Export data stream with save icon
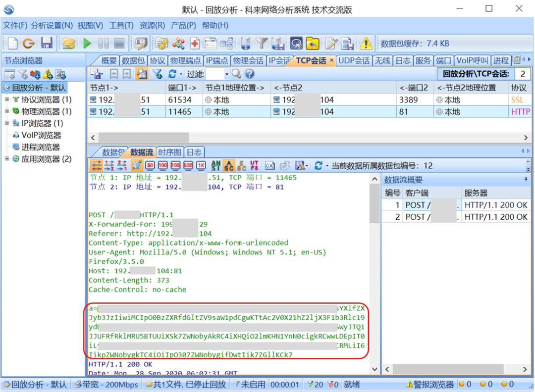 pyautogui.click(x=300, y=165)
